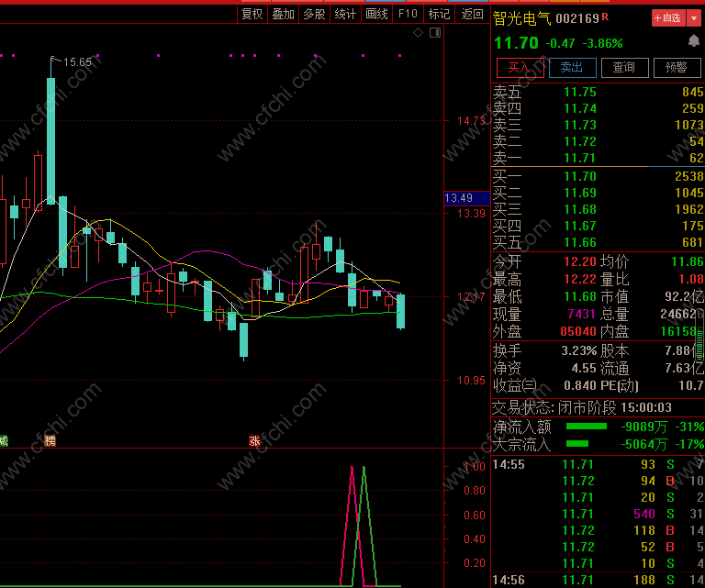This screenshot has width=705, height=588.
Task: Open the 复权 toolbar option
Action: (x=252, y=15)
